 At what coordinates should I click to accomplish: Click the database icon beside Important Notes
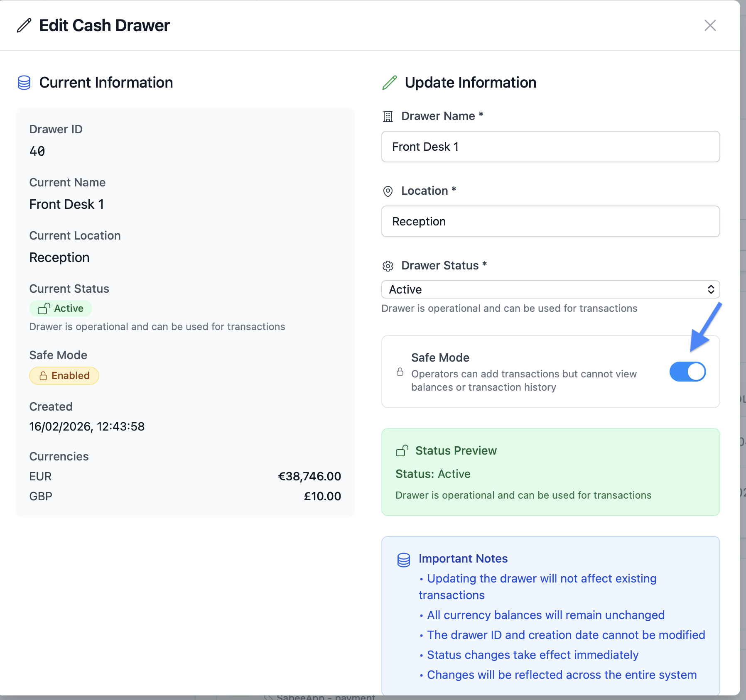point(404,560)
